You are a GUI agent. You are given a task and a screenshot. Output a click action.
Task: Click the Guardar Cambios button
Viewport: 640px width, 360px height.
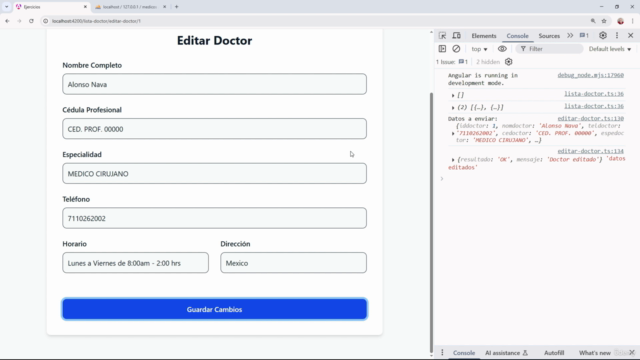click(215, 309)
